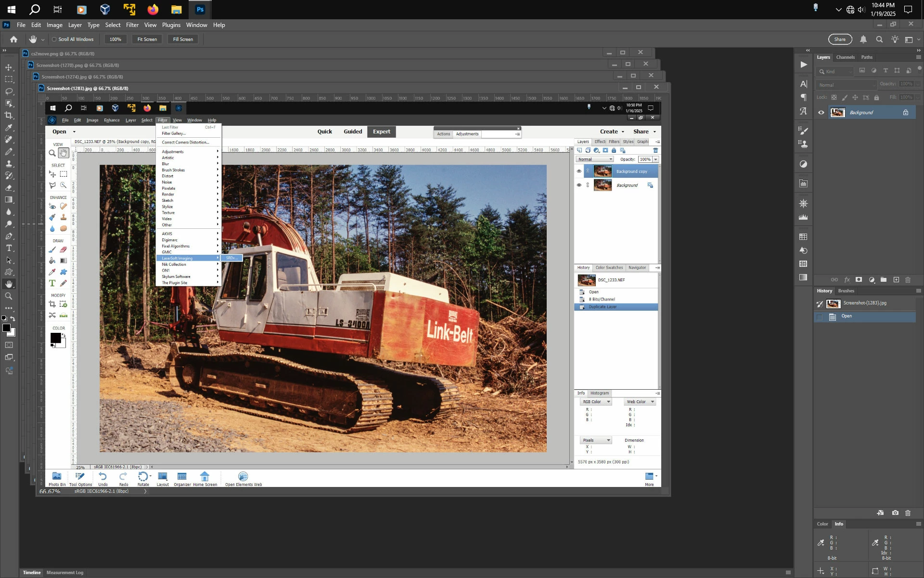Select the Clone Stamp tool
The image size is (924, 578).
(9, 164)
